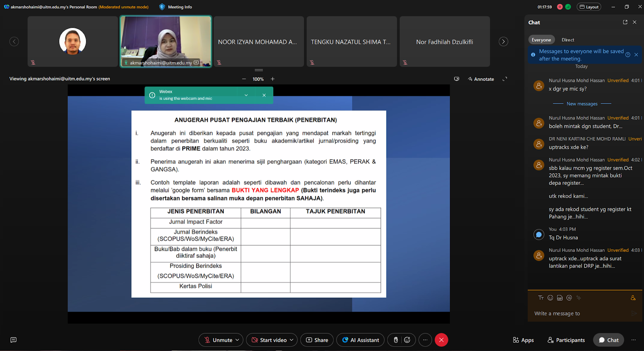The image size is (644, 351).
Task: Expand shared content to full screen
Action: [505, 79]
